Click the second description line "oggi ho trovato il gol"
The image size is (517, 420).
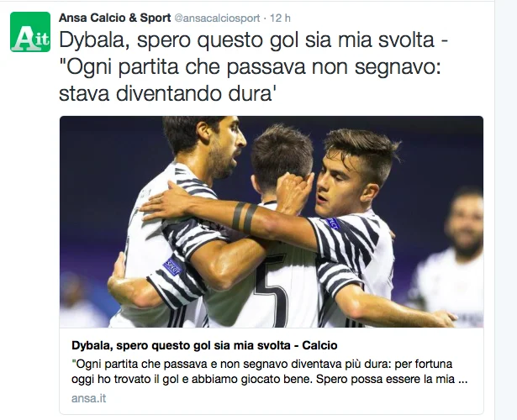click(x=269, y=379)
